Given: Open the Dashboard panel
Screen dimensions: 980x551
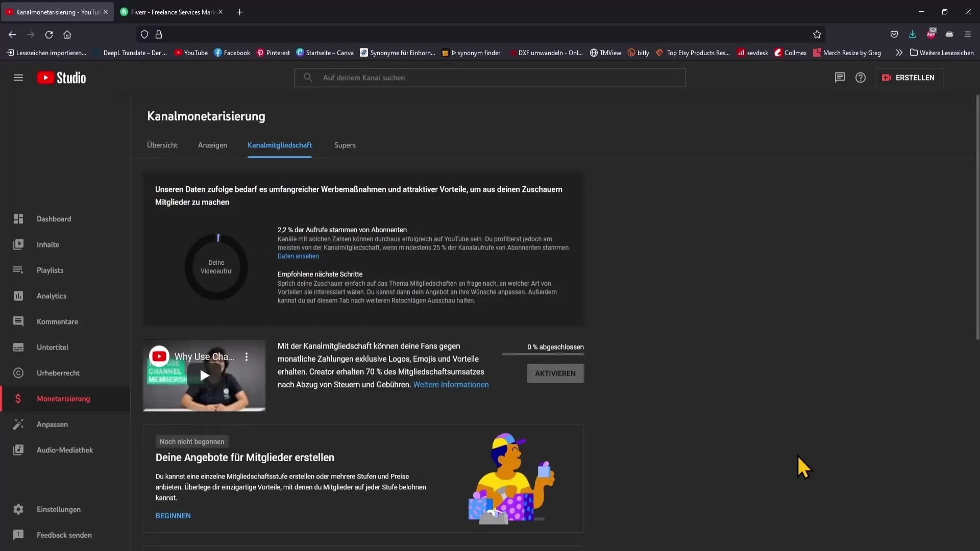Looking at the screenshot, I should (54, 219).
